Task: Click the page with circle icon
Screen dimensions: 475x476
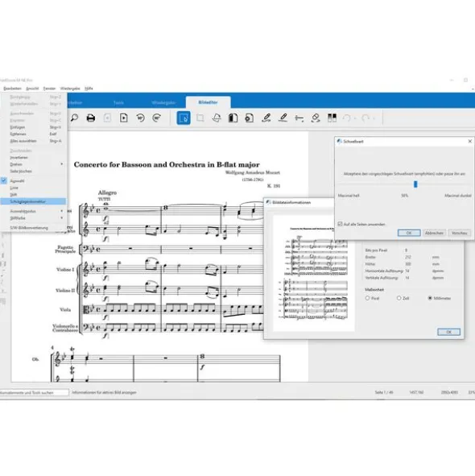Action: pyautogui.click(x=250, y=118)
